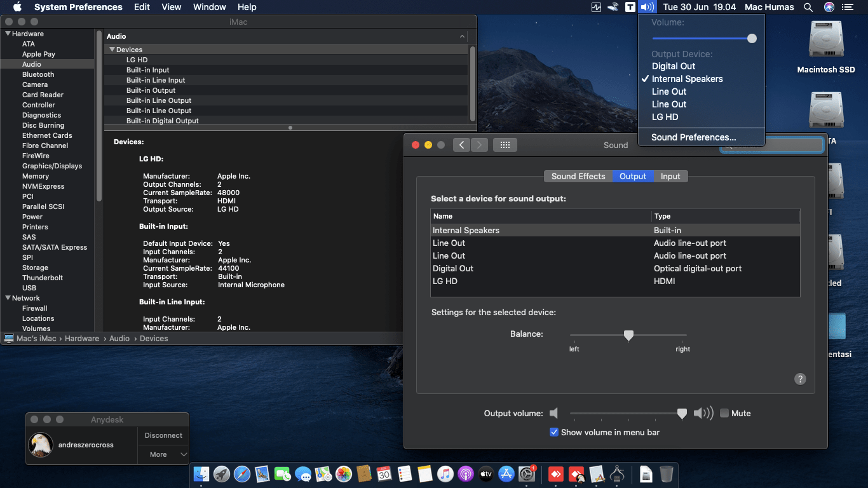Select Bluetooth in System Information sidebar

(38, 74)
